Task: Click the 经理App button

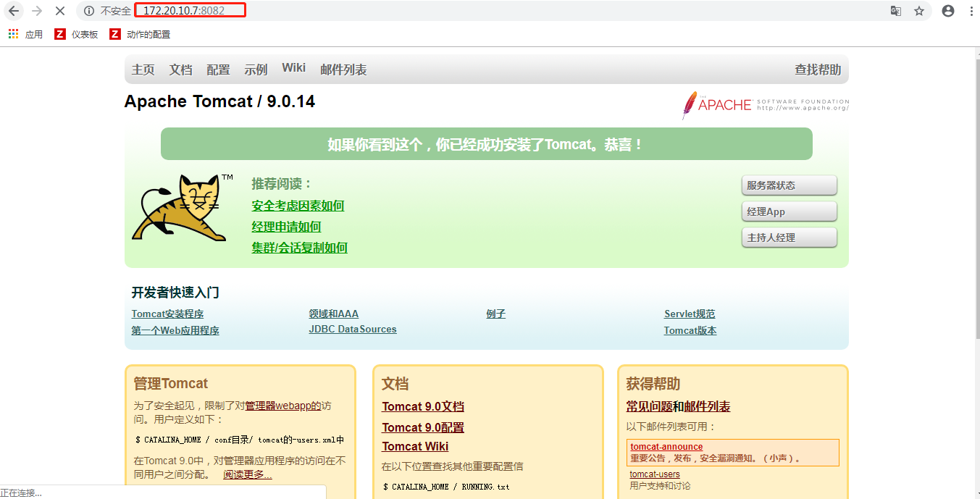Action: coord(790,211)
